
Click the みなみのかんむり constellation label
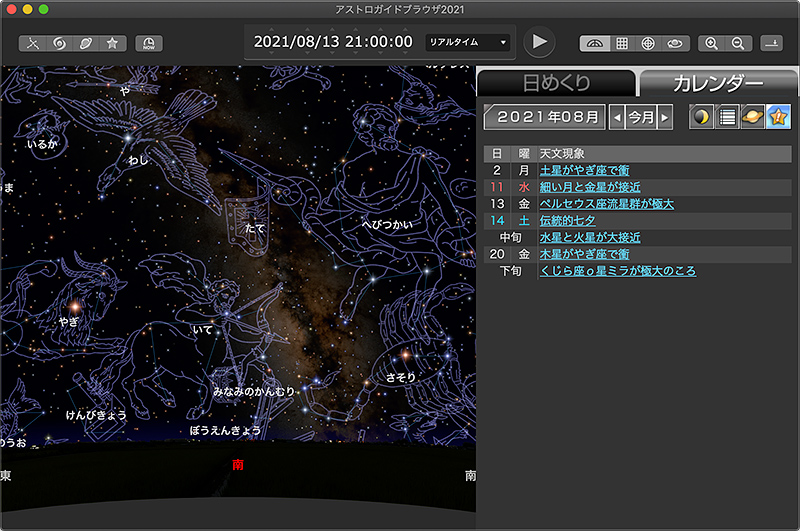tap(254, 392)
